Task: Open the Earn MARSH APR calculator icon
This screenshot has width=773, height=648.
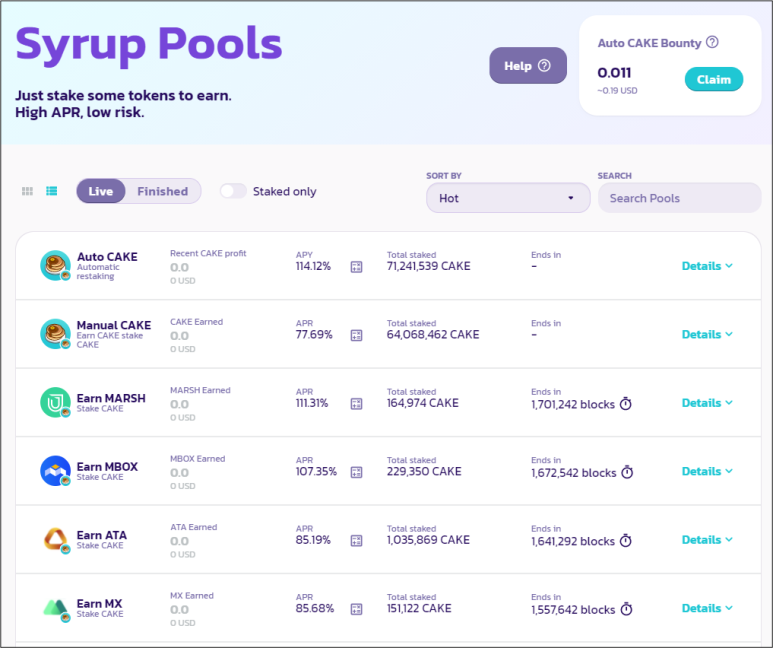Action: tap(356, 404)
